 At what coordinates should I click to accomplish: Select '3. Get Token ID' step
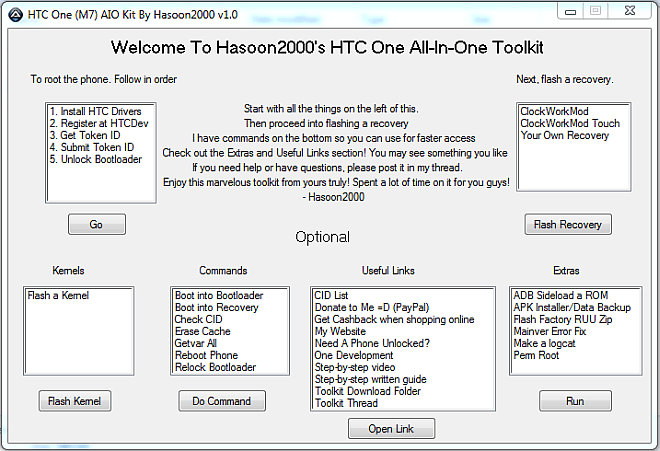tap(85, 135)
